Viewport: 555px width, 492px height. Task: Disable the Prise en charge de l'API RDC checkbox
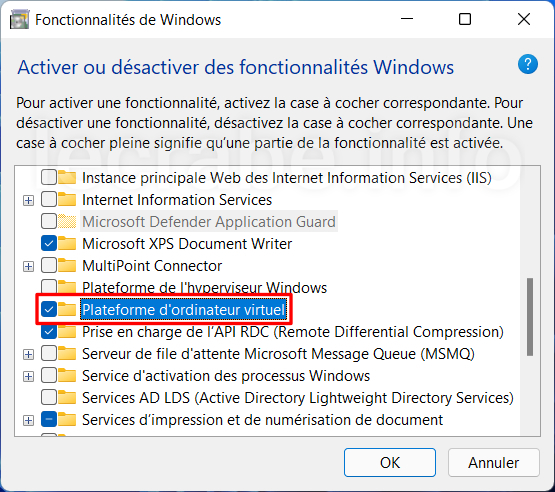click(x=49, y=332)
